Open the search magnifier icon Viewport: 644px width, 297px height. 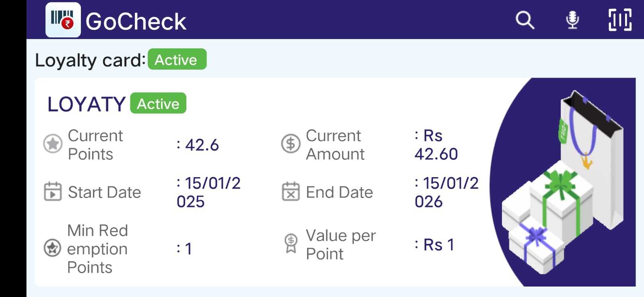click(525, 20)
